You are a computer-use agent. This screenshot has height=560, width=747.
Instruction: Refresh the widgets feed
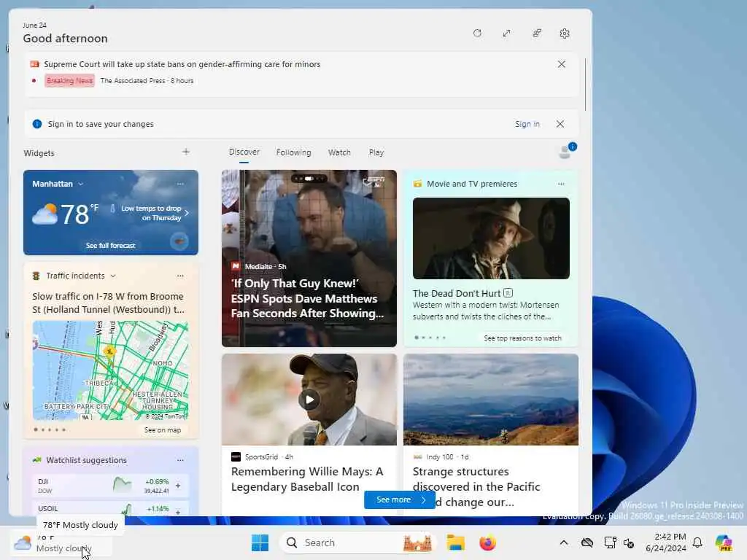coord(477,34)
